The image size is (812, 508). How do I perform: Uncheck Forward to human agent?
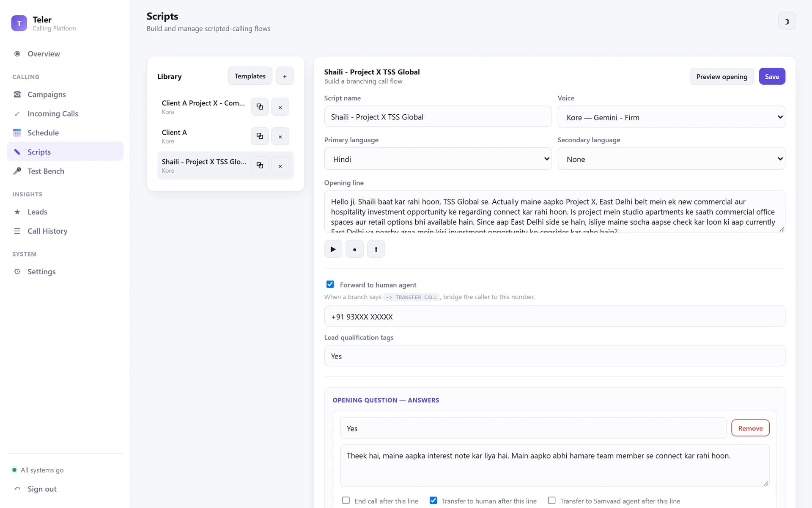pos(330,284)
